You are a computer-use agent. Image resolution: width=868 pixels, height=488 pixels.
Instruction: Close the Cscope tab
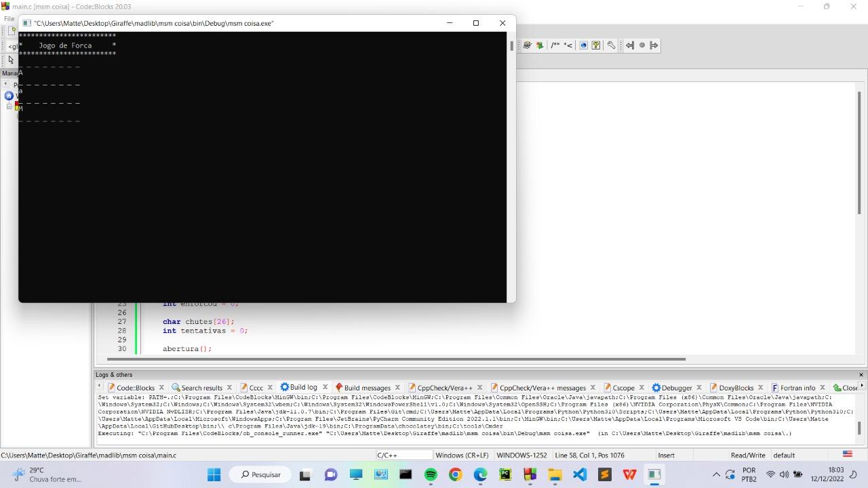click(x=642, y=387)
